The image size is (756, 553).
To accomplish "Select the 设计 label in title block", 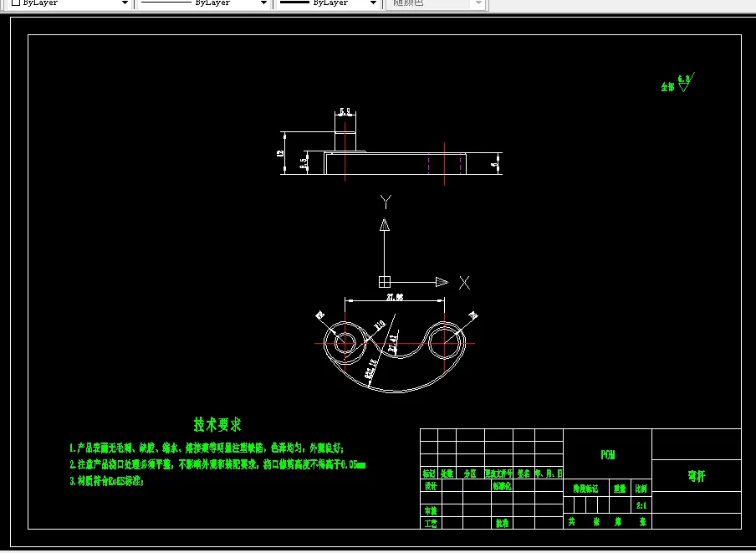I will click(x=431, y=486).
